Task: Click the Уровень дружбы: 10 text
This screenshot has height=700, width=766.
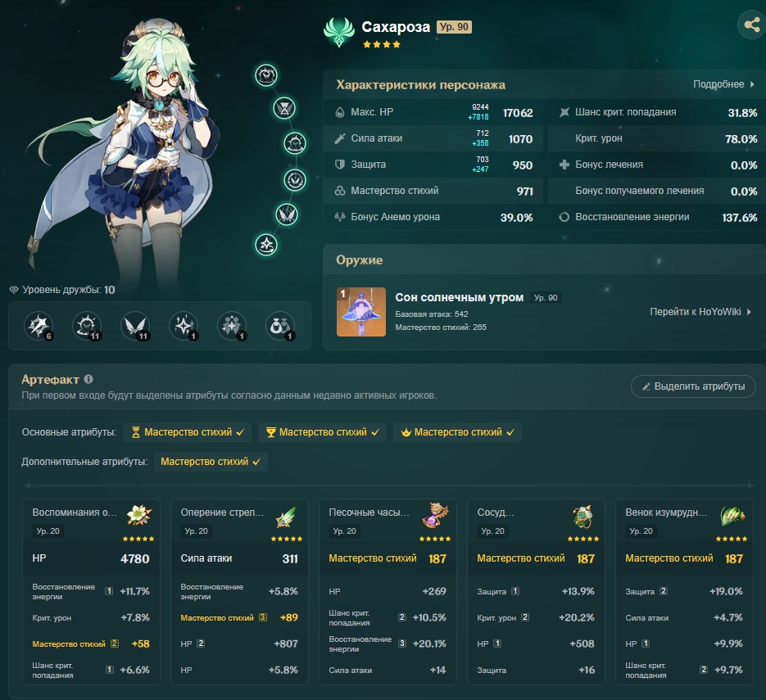Action: point(68,290)
